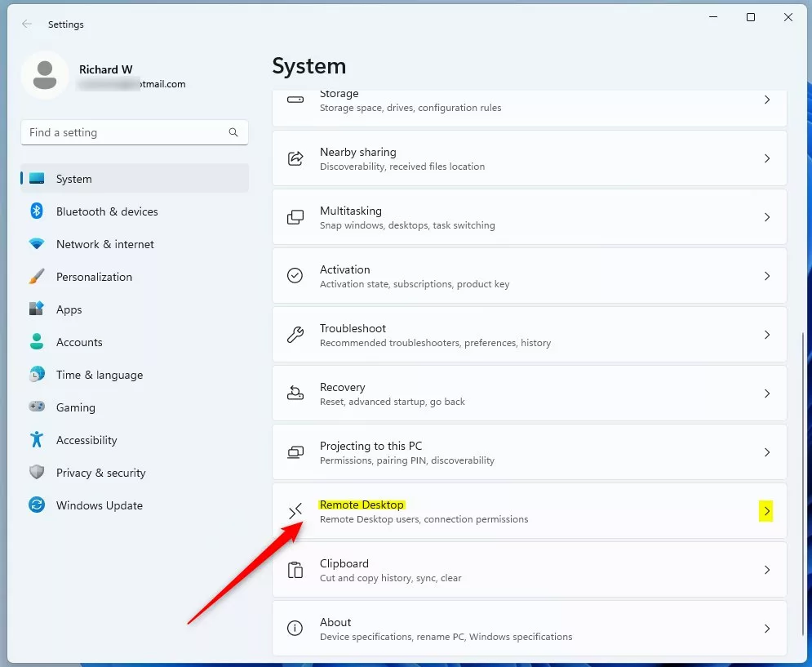Click the Gaming controller icon
The height and width of the screenshot is (667, 812).
click(x=37, y=407)
